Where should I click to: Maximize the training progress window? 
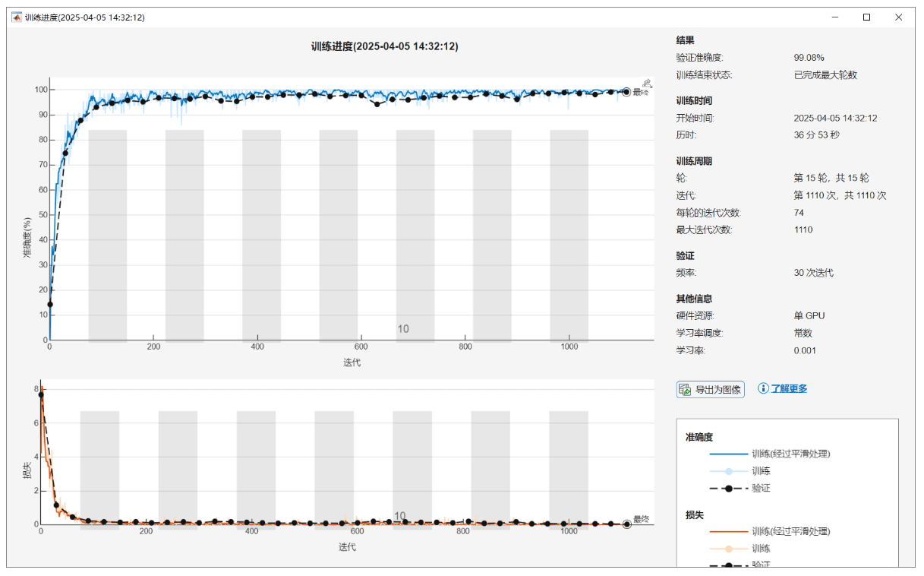866,17
